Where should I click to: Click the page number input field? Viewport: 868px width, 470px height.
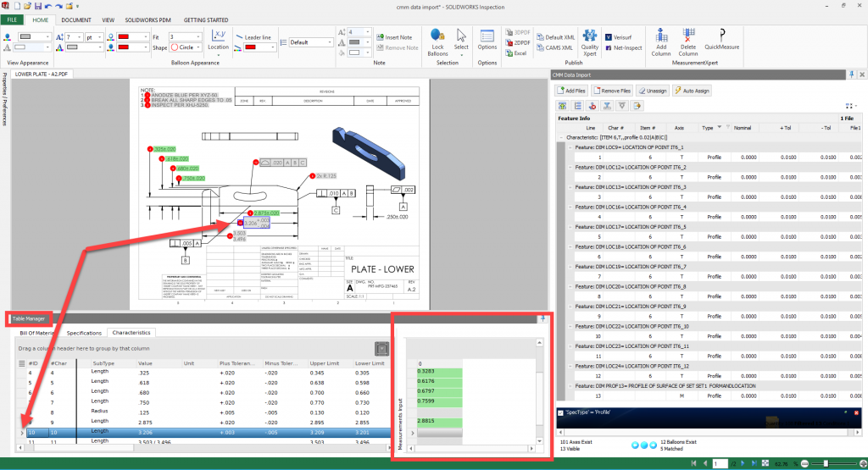tap(719, 463)
